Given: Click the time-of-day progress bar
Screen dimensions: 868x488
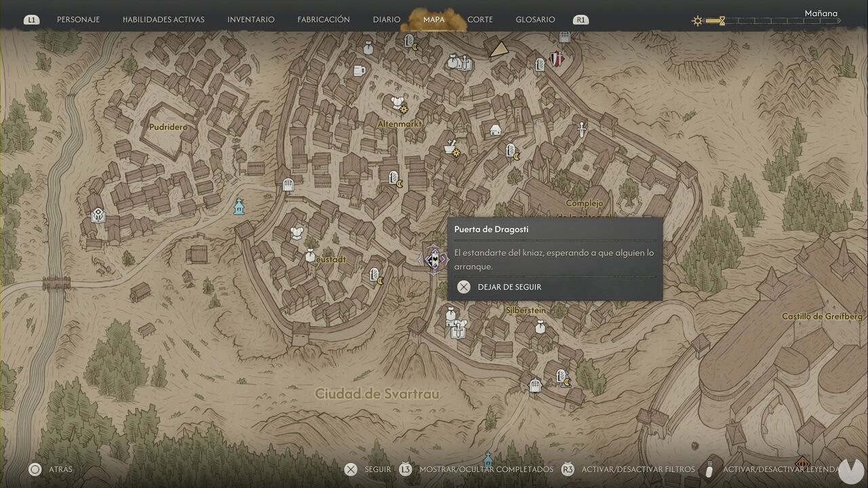Looking at the screenshot, I should (773, 21).
